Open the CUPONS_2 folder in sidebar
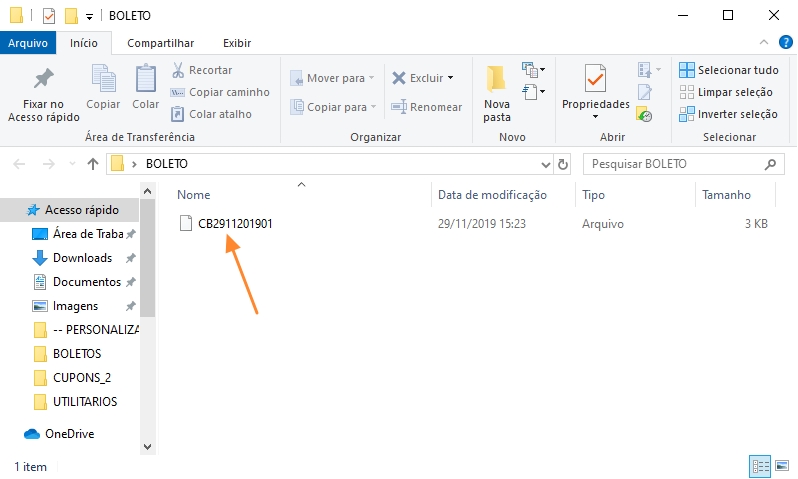The height and width of the screenshot is (479, 798). click(81, 377)
